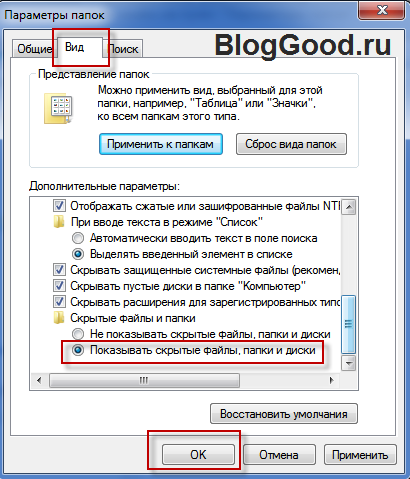Click the horizontal scrollbar thumb
The width and height of the screenshot is (410, 479).
(144, 380)
